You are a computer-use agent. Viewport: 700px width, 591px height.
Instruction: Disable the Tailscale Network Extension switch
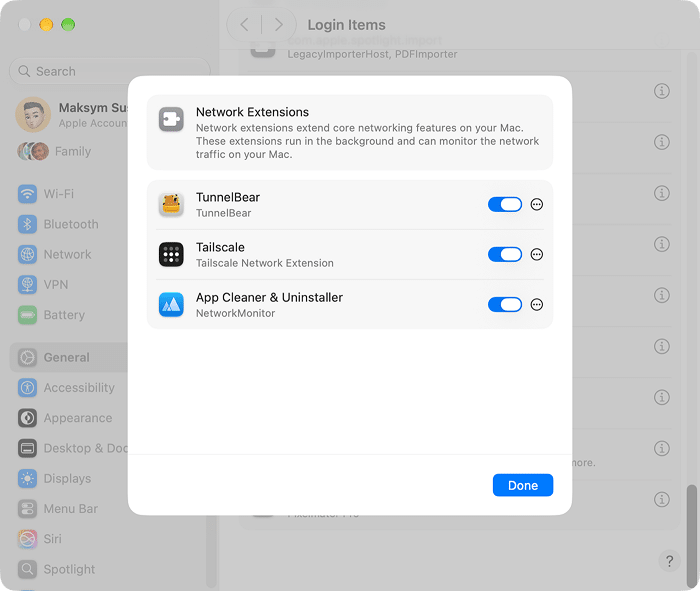[504, 254]
